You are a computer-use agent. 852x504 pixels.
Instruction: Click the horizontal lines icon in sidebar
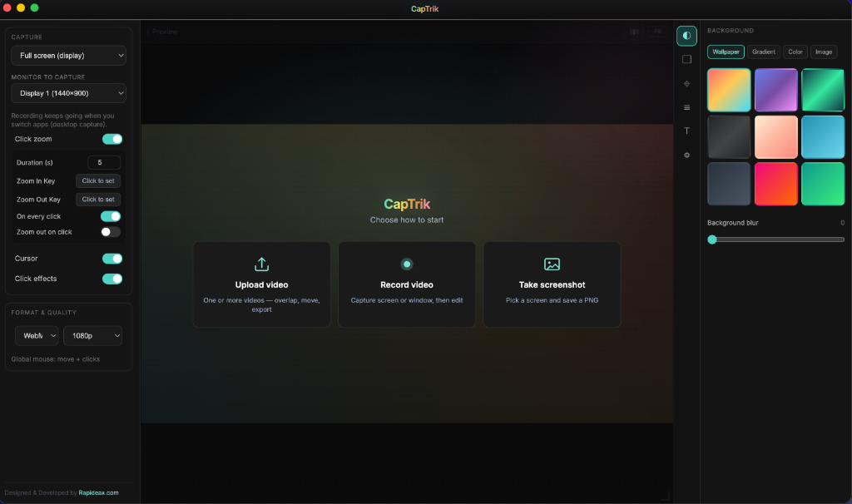coord(686,107)
